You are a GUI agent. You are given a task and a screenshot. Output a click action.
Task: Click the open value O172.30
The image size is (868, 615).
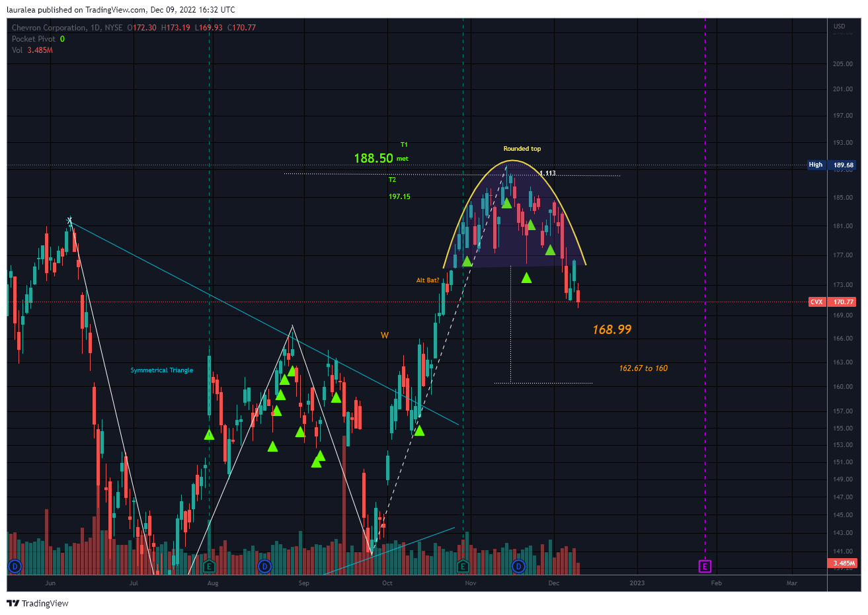pyautogui.click(x=142, y=28)
